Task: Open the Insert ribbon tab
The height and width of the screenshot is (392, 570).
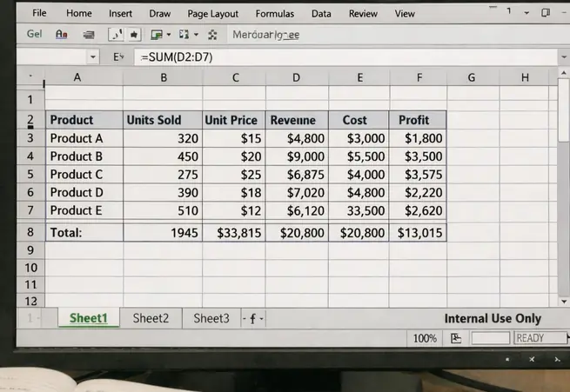Action: pyautogui.click(x=120, y=14)
